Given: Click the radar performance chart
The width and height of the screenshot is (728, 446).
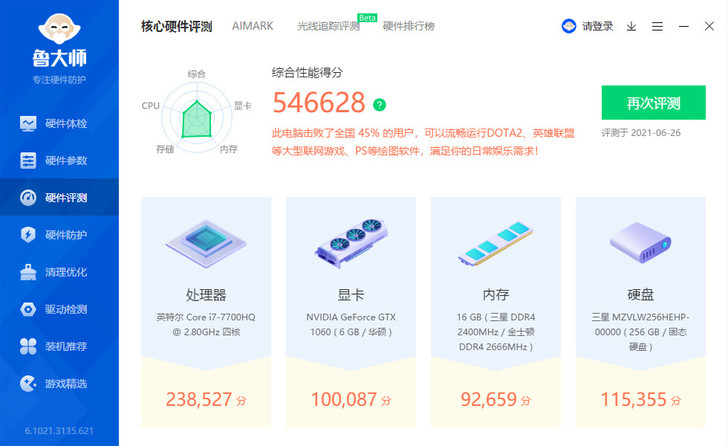Looking at the screenshot, I should click(196, 117).
